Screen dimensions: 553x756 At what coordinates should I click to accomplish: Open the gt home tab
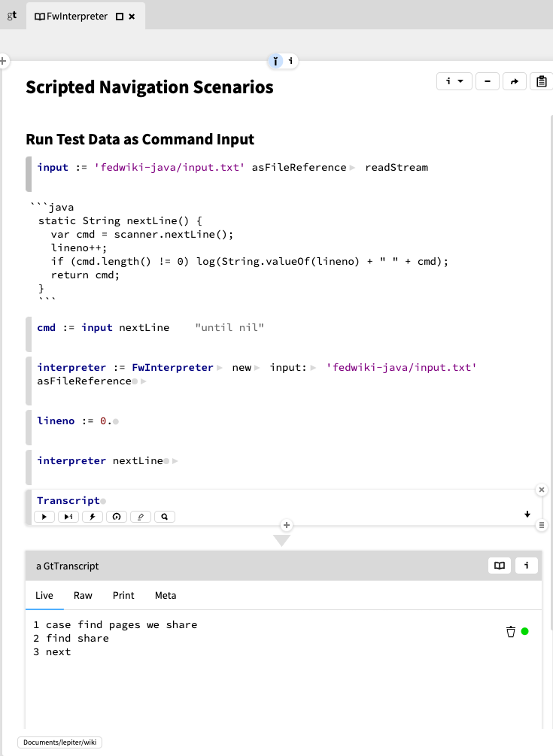coord(12,16)
